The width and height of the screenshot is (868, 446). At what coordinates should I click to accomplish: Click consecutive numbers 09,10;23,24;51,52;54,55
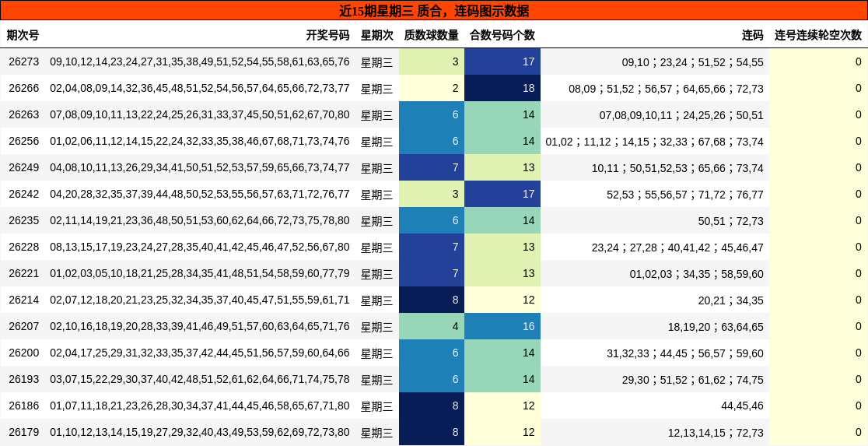(x=692, y=62)
